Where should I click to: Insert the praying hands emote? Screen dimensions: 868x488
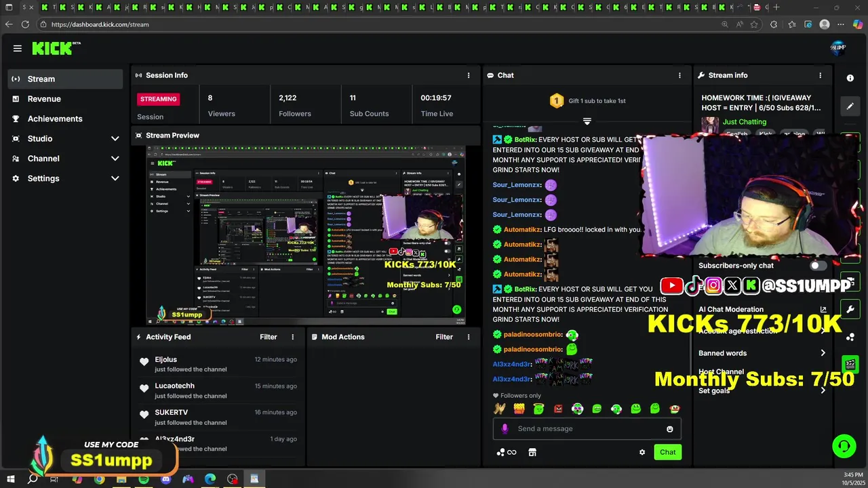(x=500, y=409)
